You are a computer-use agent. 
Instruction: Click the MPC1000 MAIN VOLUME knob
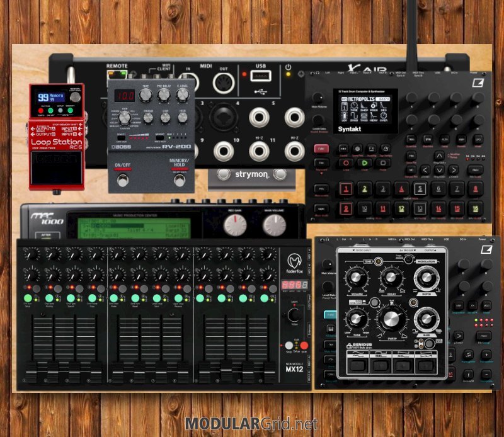[274, 225]
